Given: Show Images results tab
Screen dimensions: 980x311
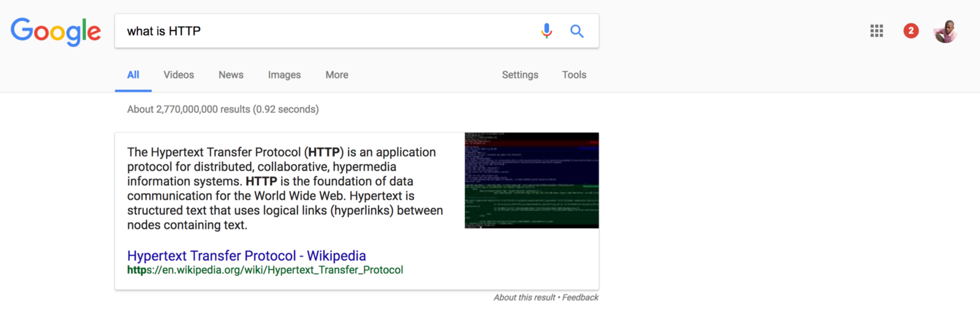Looking at the screenshot, I should [x=284, y=75].
